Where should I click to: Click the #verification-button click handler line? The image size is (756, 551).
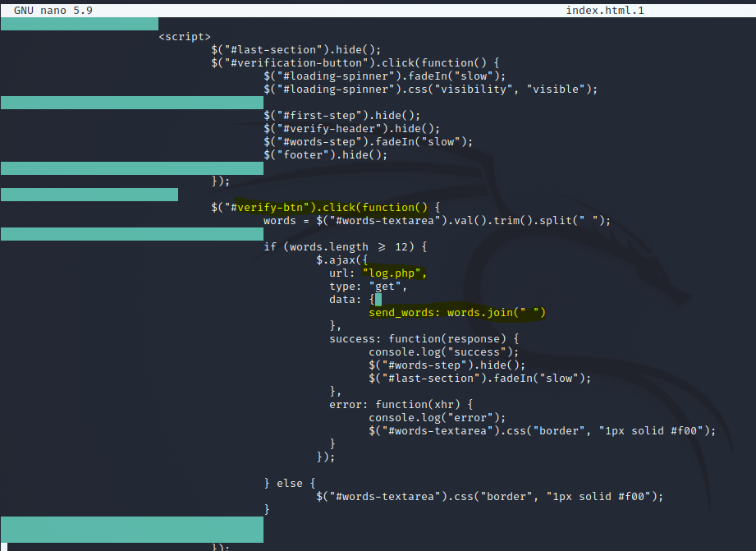355,62
